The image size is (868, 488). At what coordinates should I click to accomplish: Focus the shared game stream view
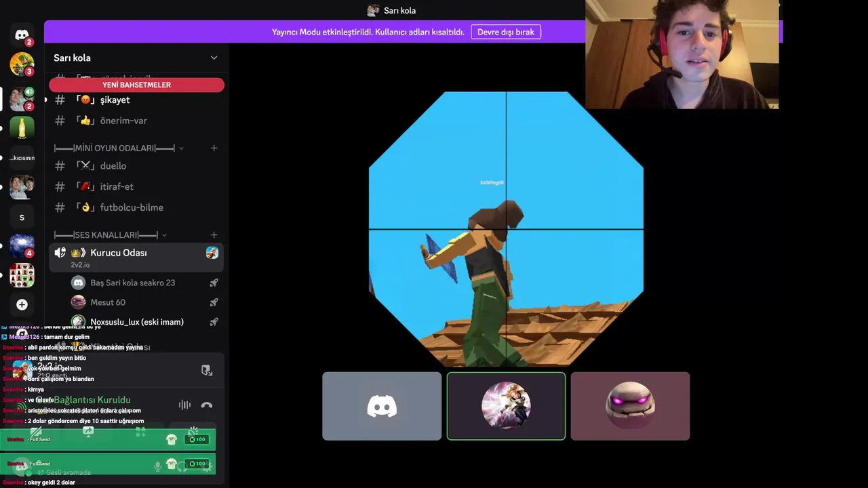tap(506, 229)
